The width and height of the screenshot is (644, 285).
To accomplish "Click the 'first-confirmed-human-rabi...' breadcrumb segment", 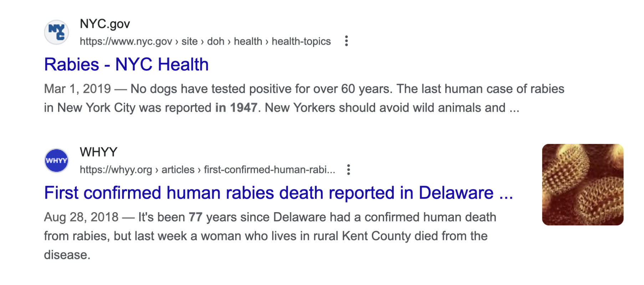I will 270,170.
